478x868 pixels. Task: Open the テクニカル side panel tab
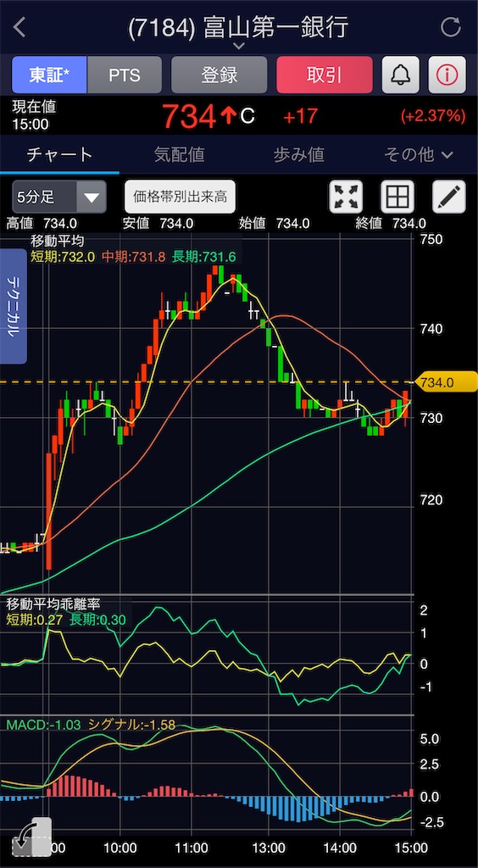tap(14, 306)
